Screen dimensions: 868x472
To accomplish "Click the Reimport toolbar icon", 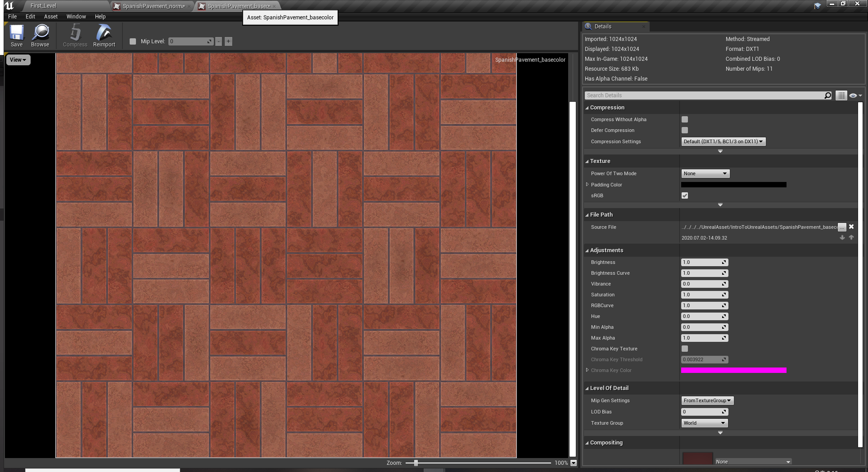I will click(104, 36).
